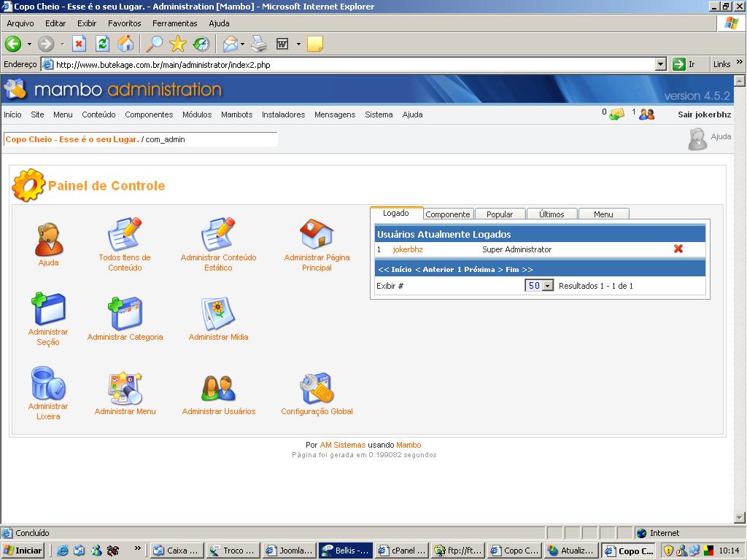Click the page scrollbar down arrow
The image size is (747, 560).
740,517
